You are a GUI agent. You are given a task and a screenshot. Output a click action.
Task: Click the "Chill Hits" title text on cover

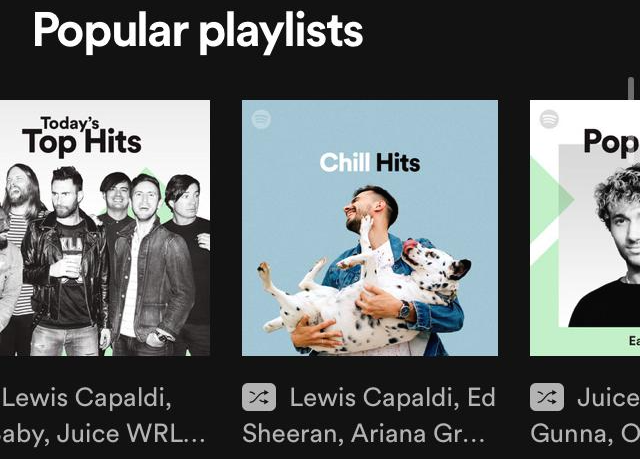pos(370,162)
